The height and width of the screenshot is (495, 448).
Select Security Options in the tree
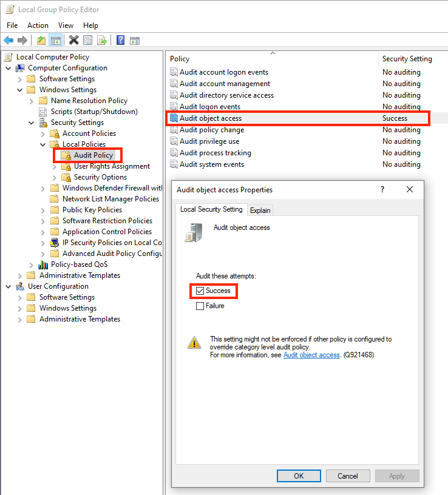100,177
